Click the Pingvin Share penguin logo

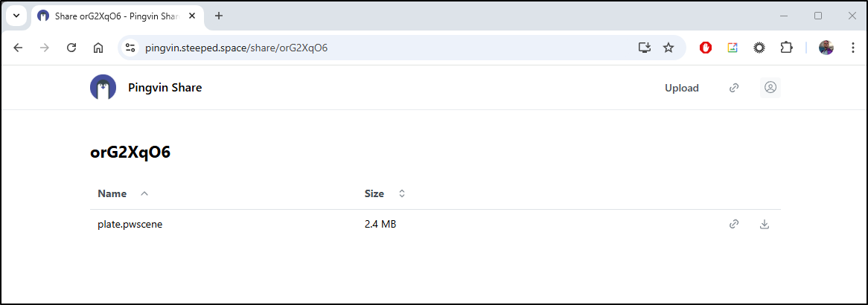[103, 88]
